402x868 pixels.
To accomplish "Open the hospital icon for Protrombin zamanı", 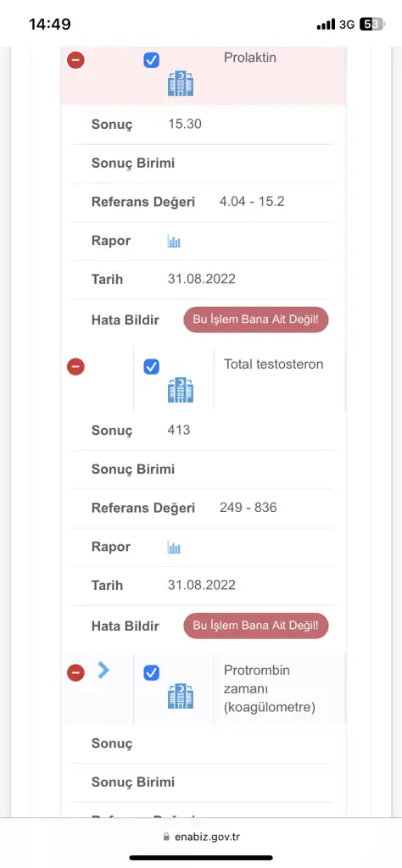I will 181,696.
